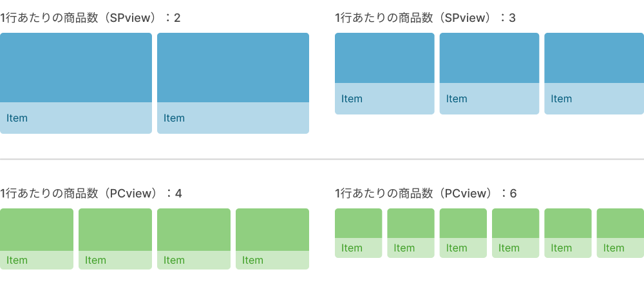Click fifth green card in PCview 6 layout

[x=568, y=233]
